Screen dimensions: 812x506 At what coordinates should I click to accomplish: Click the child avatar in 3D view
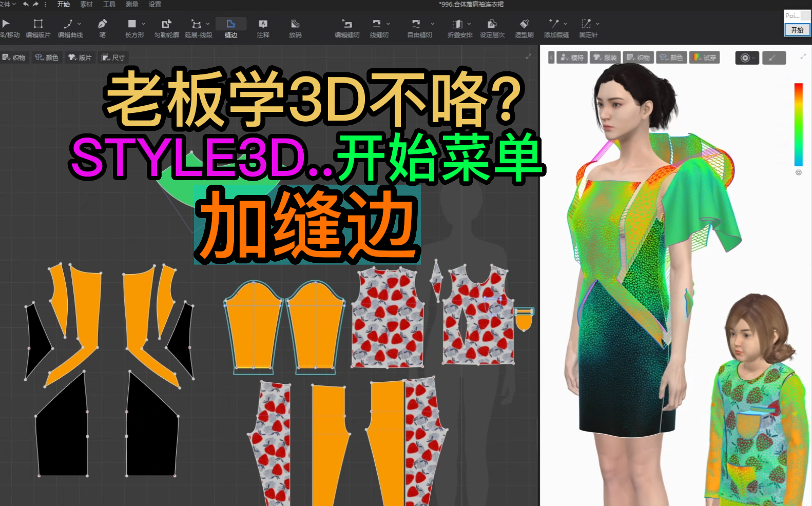[758, 400]
